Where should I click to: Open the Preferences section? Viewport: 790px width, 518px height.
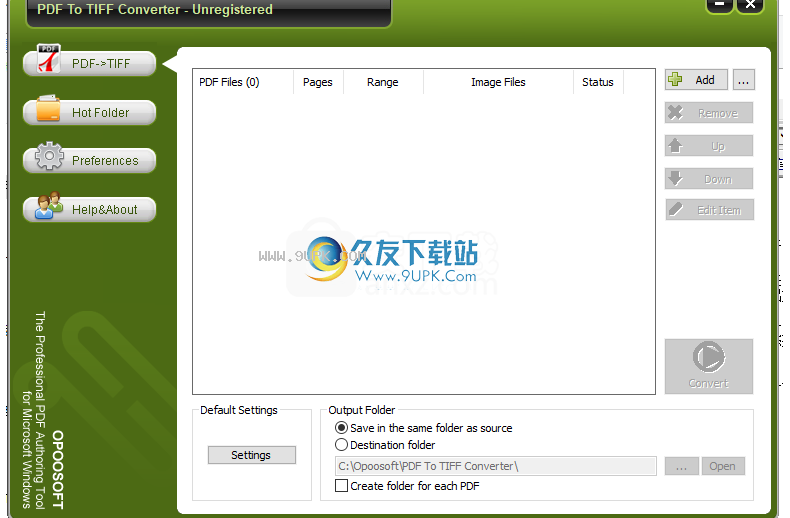click(x=90, y=160)
